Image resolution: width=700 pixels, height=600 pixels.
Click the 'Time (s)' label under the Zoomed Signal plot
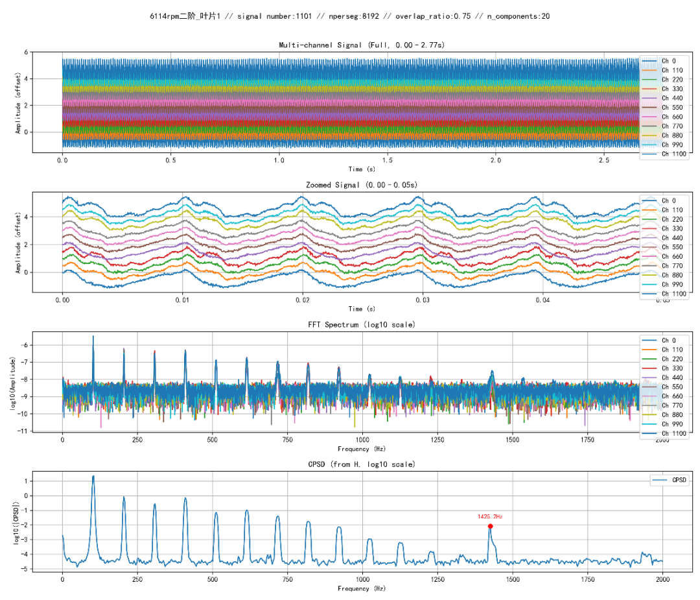point(362,309)
